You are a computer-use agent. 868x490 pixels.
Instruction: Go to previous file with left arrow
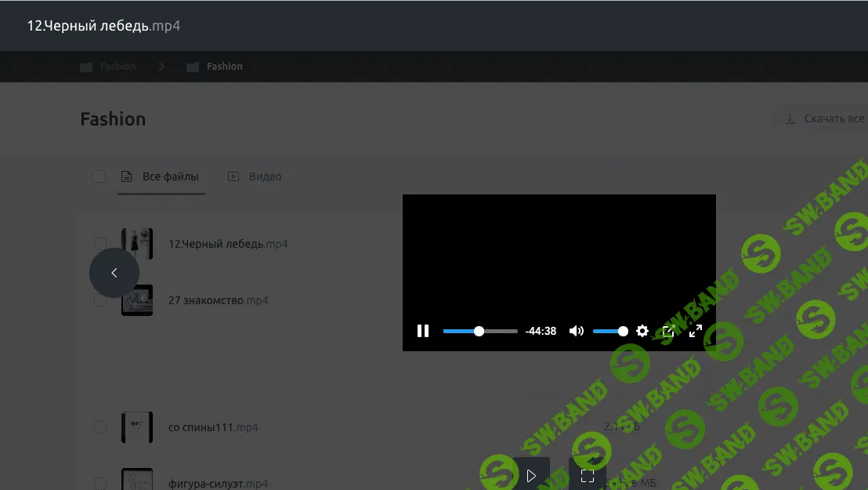[x=114, y=273]
